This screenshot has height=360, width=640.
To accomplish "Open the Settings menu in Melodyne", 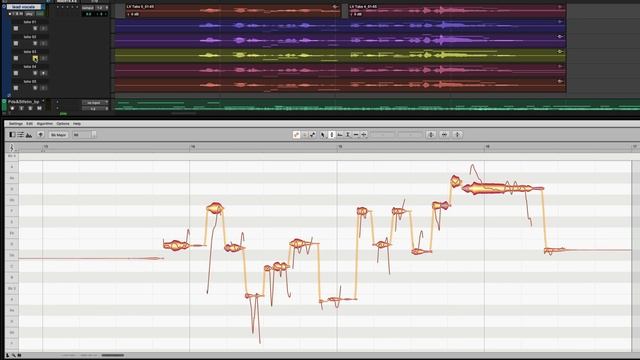I will point(16,124).
